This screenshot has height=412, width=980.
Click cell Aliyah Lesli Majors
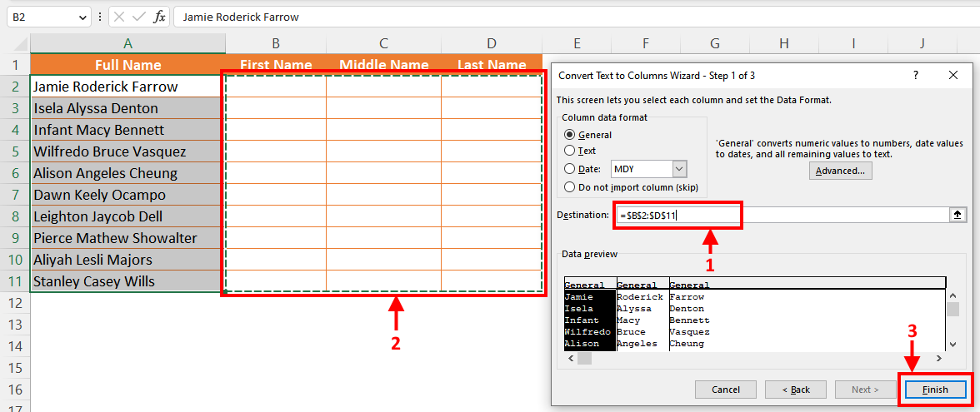(127, 260)
